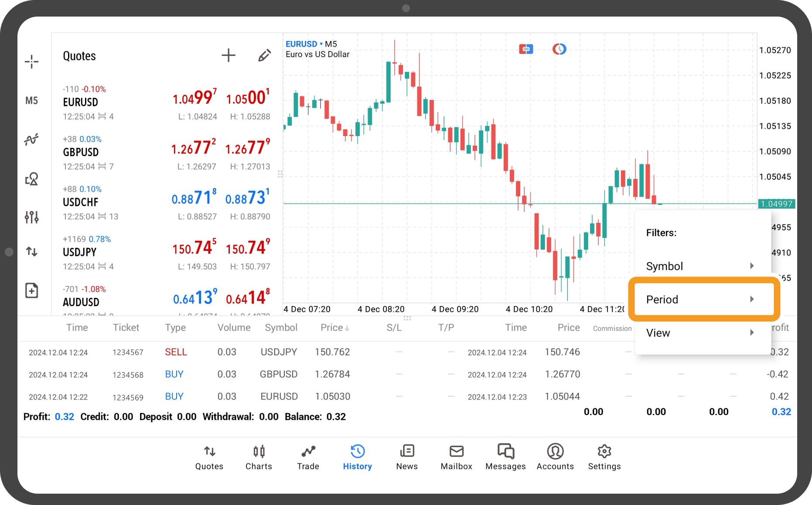Sort the history table by the Price column
Screen dimensions: 812x505
(334, 328)
